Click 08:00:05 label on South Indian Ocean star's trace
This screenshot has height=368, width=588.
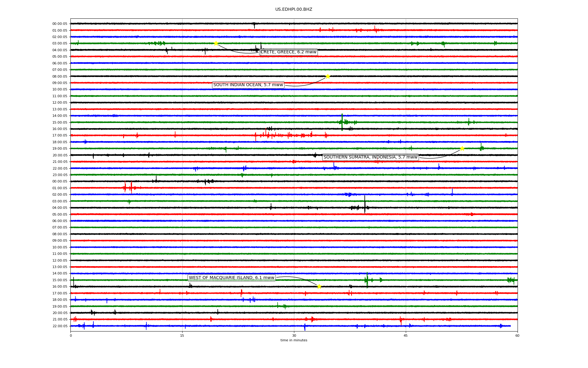60,76
